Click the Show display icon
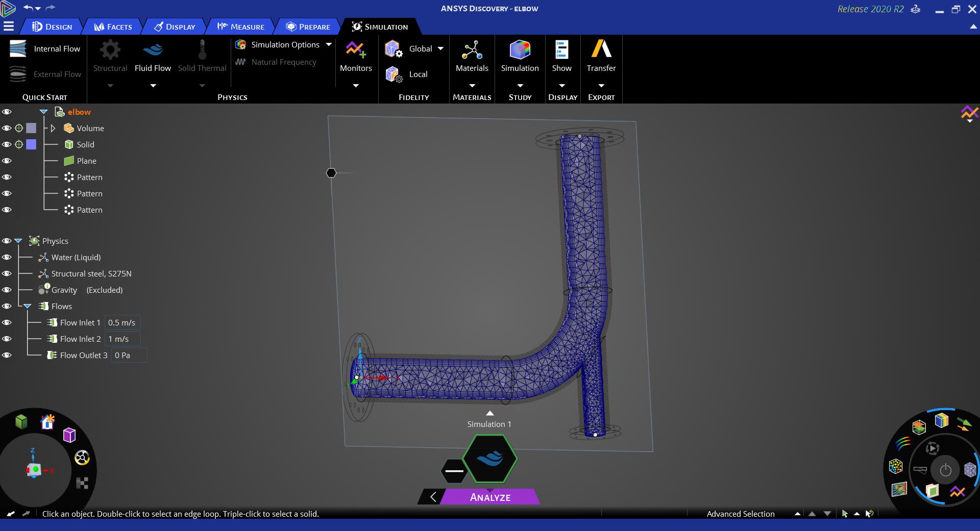Image resolution: width=980 pixels, height=531 pixels. click(x=561, y=49)
